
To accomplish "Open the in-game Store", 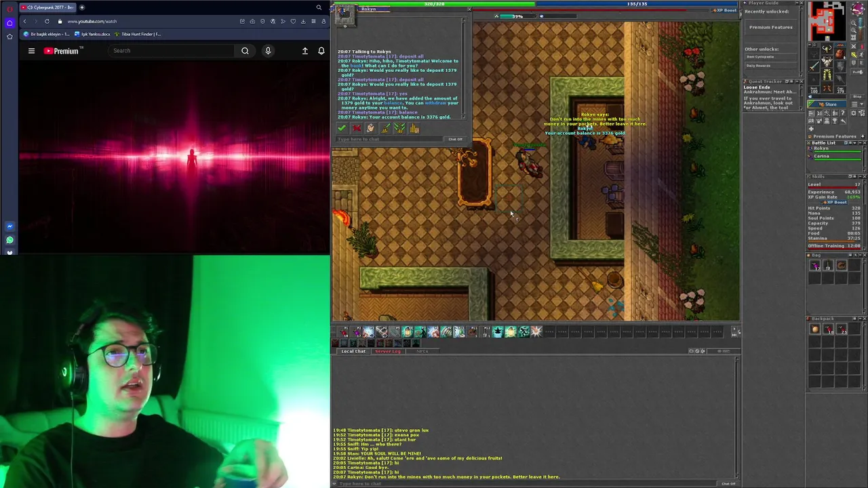I will 827,104.
